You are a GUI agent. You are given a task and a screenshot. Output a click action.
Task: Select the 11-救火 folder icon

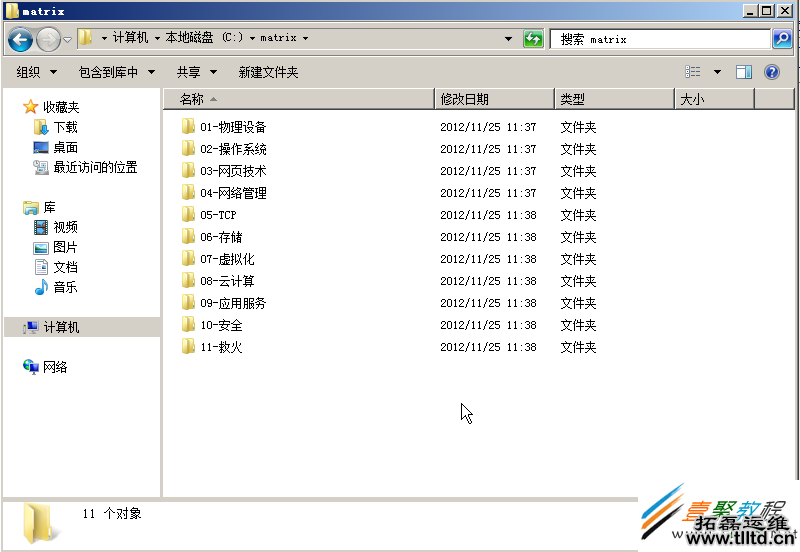(x=188, y=346)
